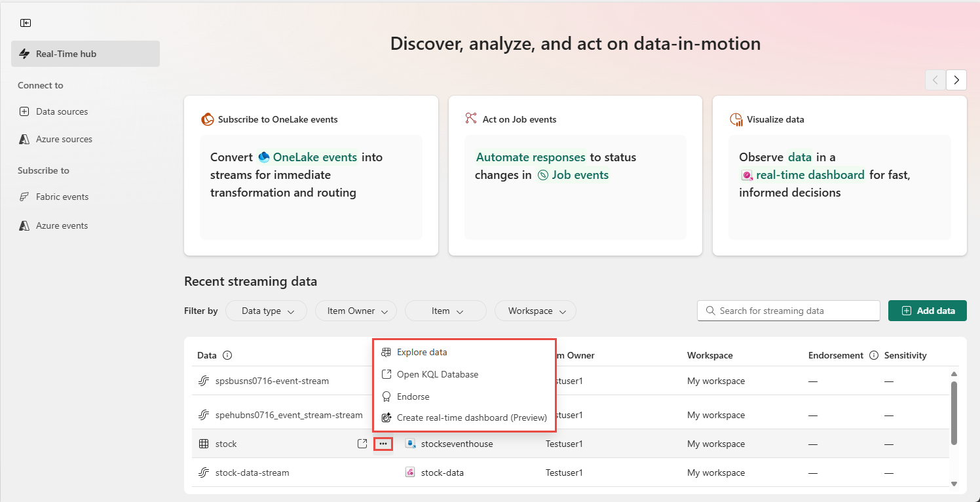
Task: Click the info icon next to Endorsement
Action: point(873,355)
